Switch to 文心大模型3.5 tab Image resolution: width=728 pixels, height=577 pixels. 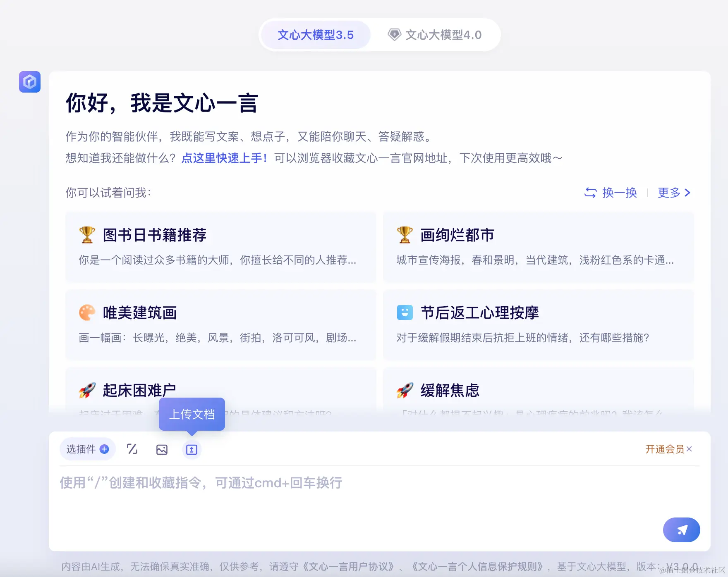[316, 35]
